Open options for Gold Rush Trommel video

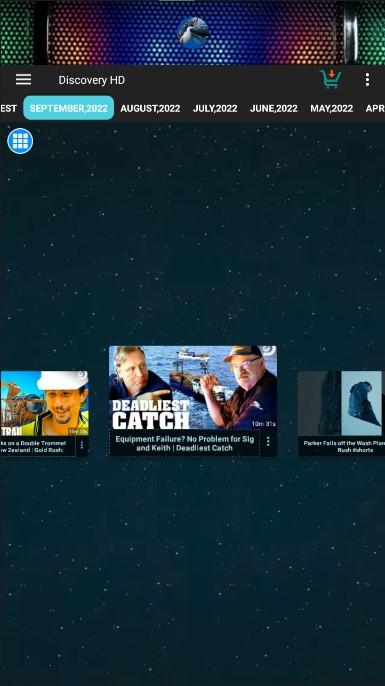(82, 445)
